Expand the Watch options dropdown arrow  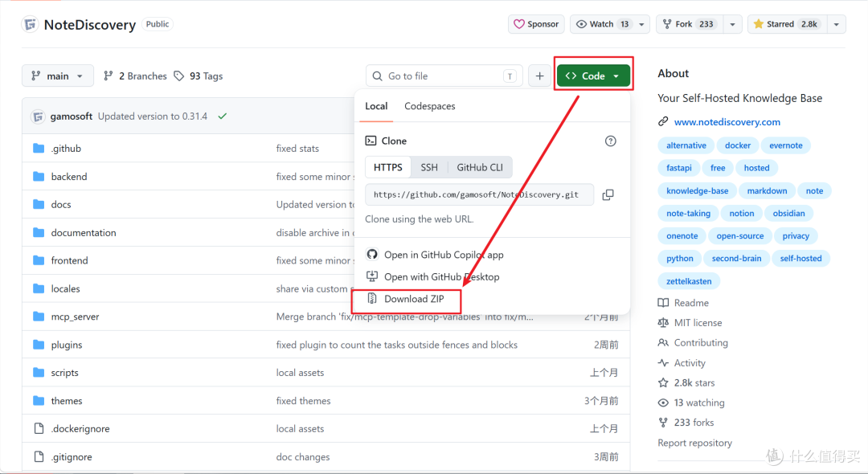[x=641, y=24]
